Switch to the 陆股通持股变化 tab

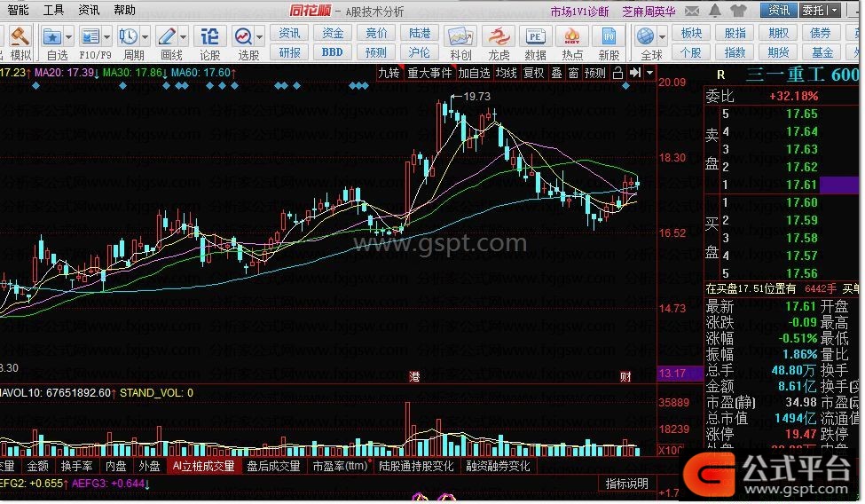416,467
